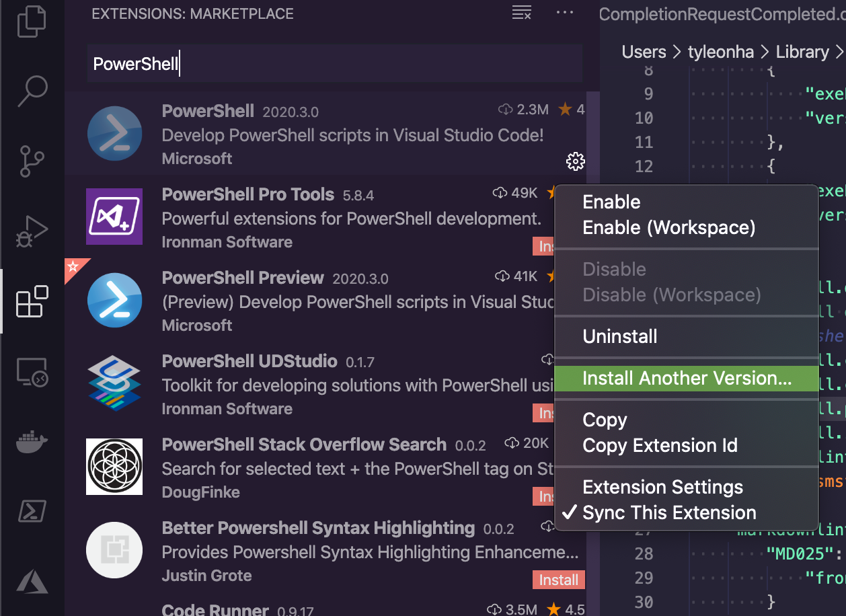The image size is (846, 616).
Task: Open the PowerShell command explorer icon
Action: pyautogui.click(x=32, y=512)
